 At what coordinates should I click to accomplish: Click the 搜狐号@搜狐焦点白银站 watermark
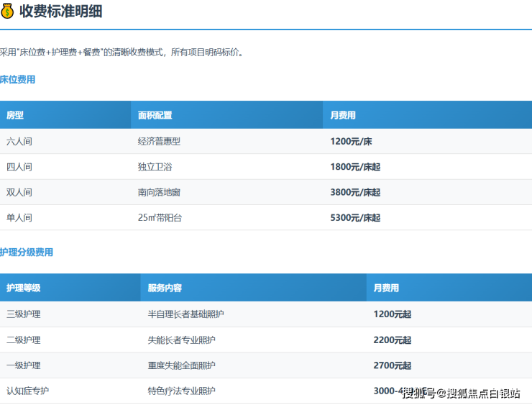[x=461, y=393]
